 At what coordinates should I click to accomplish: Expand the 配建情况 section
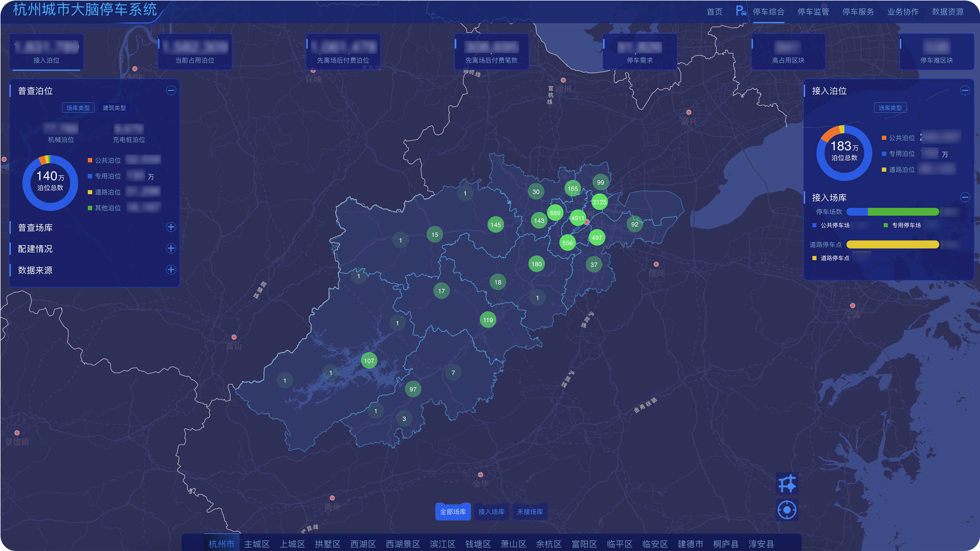(x=171, y=248)
